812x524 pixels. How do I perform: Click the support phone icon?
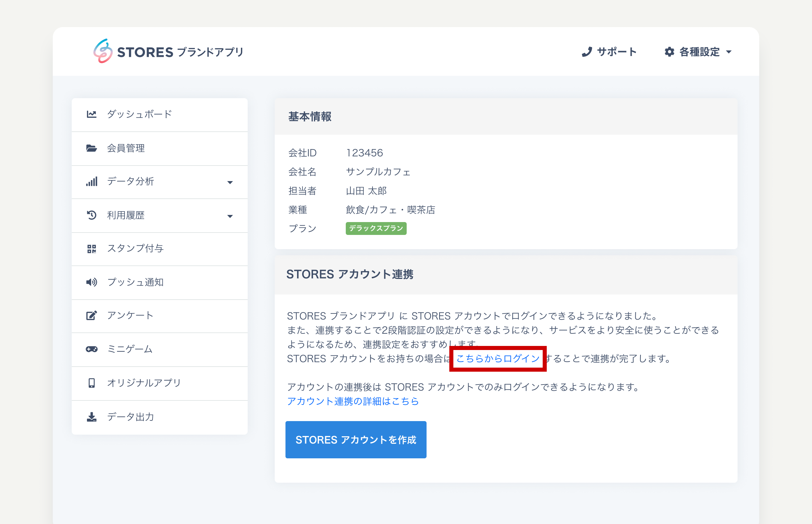coord(587,52)
